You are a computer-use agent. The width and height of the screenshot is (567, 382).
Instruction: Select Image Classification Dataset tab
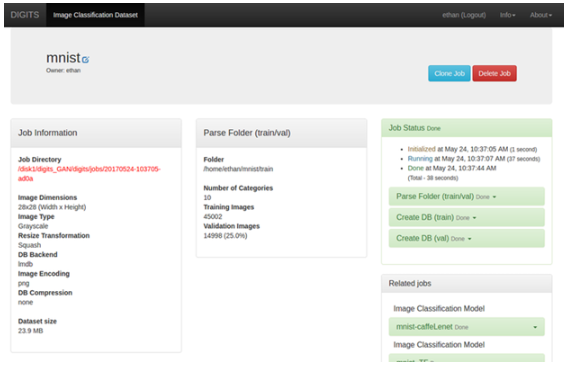pyautogui.click(x=95, y=15)
